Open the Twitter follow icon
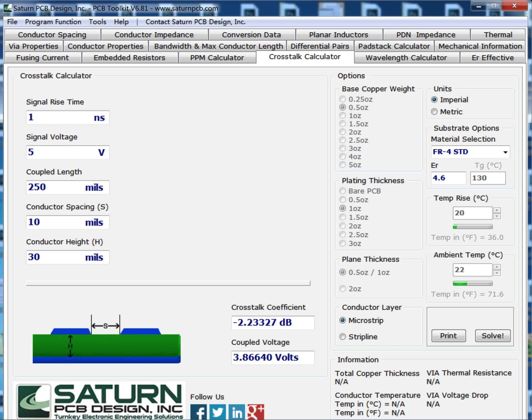 tap(218, 413)
